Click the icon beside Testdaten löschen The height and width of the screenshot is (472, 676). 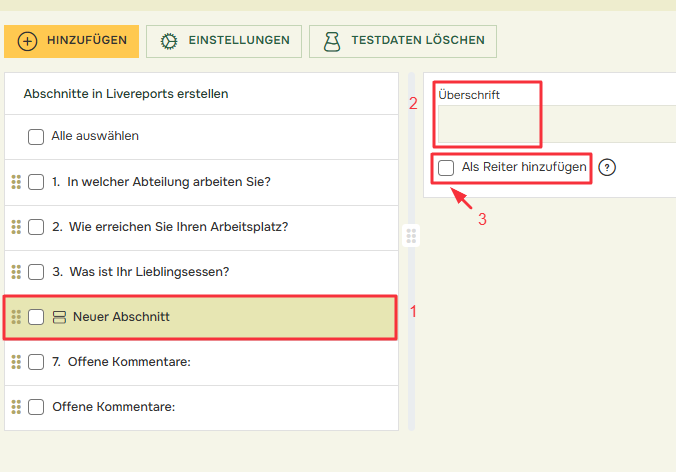tap(331, 41)
